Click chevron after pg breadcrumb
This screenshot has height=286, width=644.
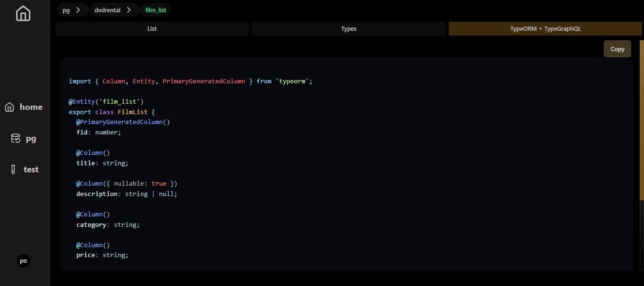pyautogui.click(x=78, y=9)
